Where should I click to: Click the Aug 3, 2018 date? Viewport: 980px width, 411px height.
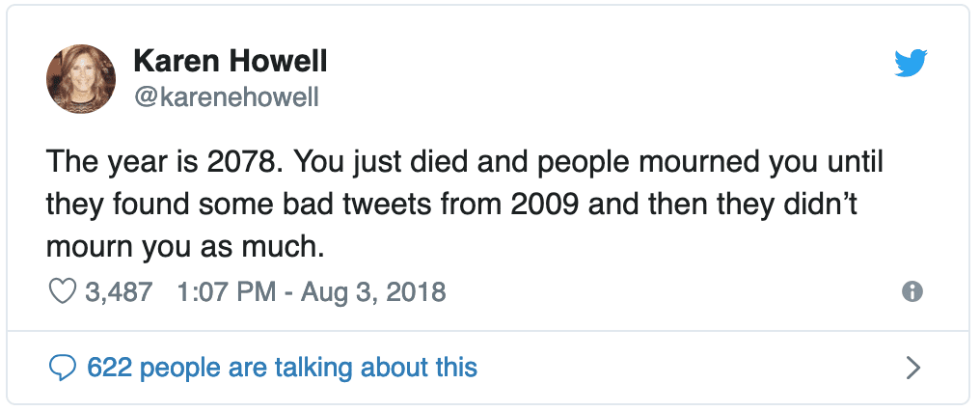click(366, 291)
